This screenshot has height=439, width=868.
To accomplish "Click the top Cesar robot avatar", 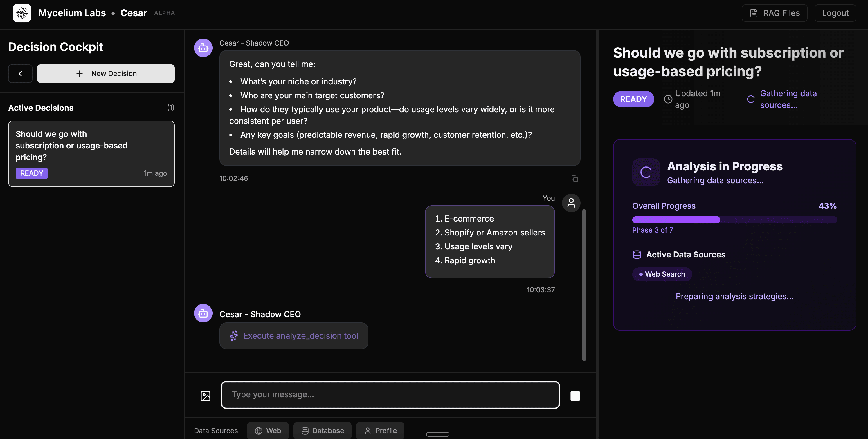I will 203,48.
